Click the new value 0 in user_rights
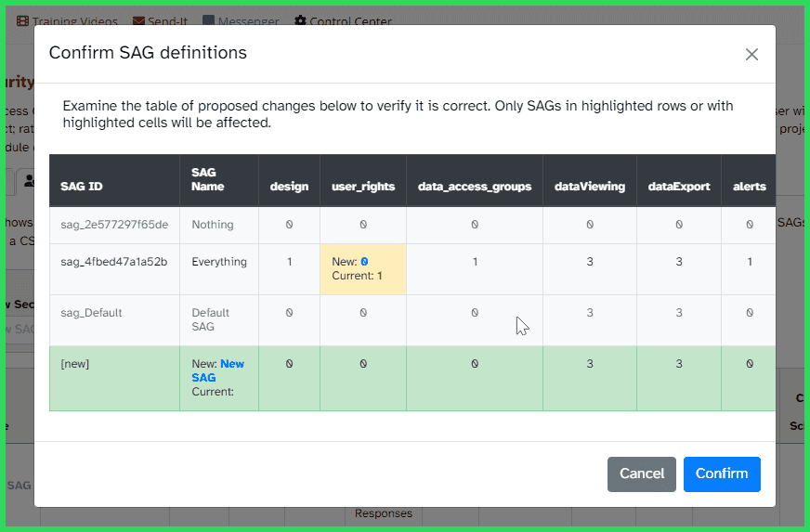810x532 pixels. point(364,261)
